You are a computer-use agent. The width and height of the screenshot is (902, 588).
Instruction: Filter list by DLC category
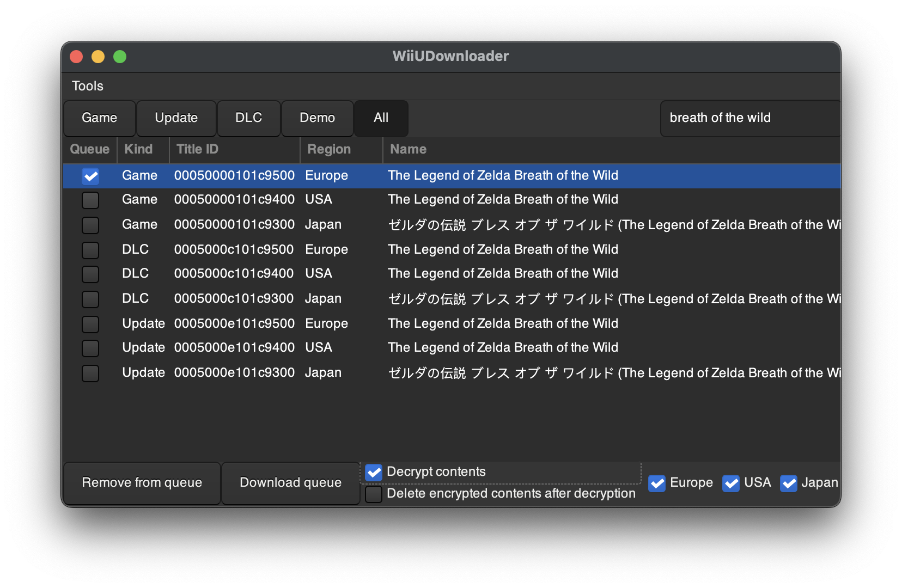click(249, 118)
